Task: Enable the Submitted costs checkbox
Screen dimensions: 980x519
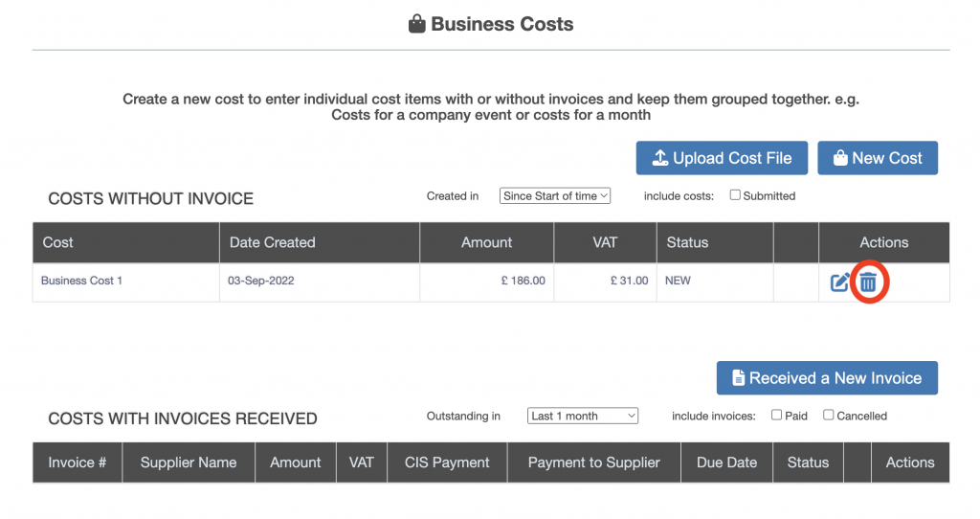Action: pyautogui.click(x=735, y=195)
